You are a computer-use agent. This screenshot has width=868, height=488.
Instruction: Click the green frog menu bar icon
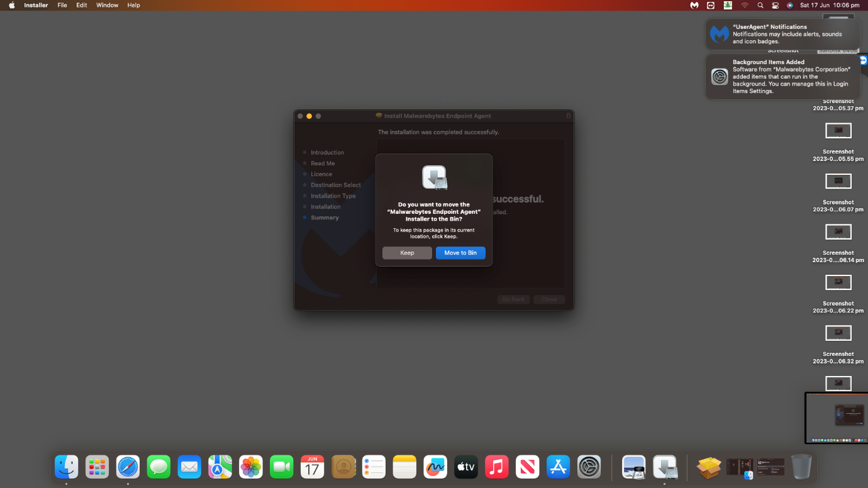click(x=728, y=5)
